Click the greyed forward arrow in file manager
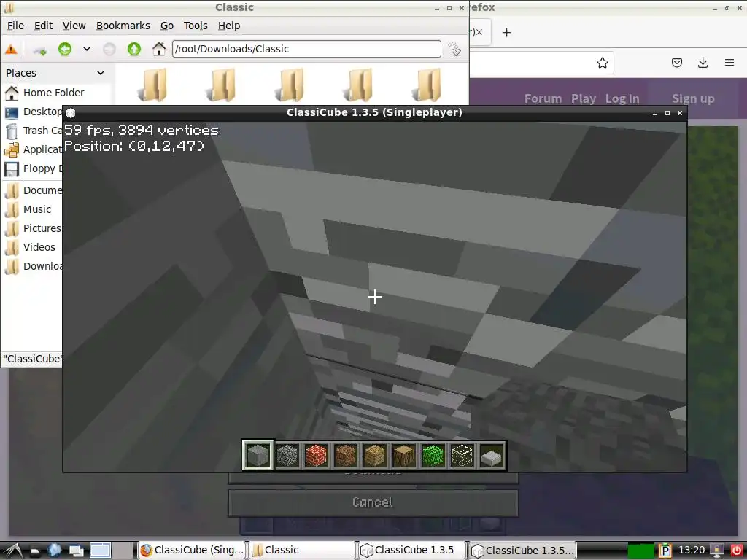747x560 pixels. click(x=109, y=49)
